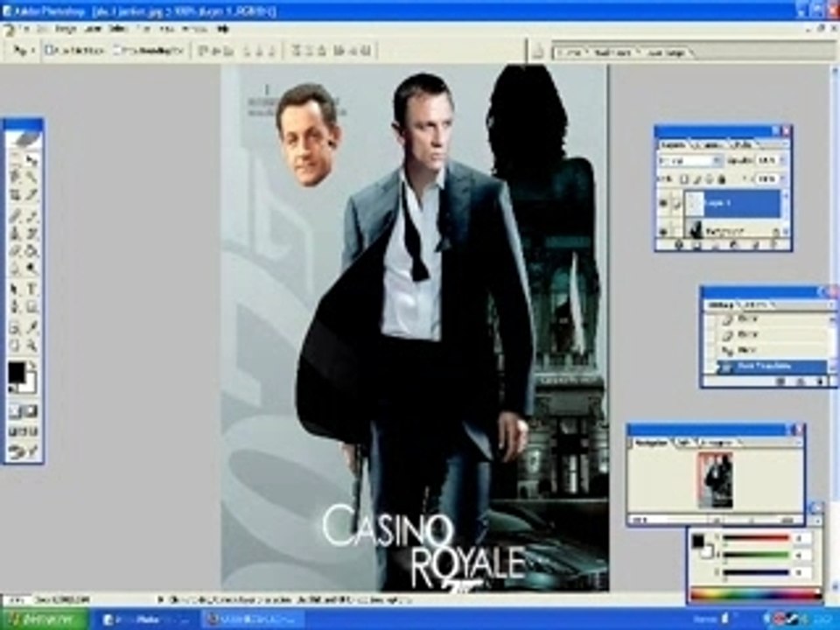
Task: Select the Notes tool
Action: pos(15,327)
